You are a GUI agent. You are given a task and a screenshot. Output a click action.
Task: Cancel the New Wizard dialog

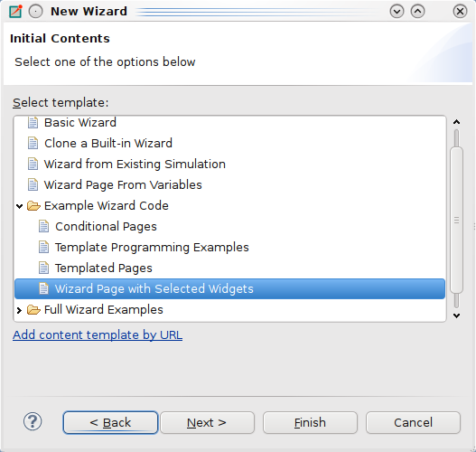coord(413,422)
